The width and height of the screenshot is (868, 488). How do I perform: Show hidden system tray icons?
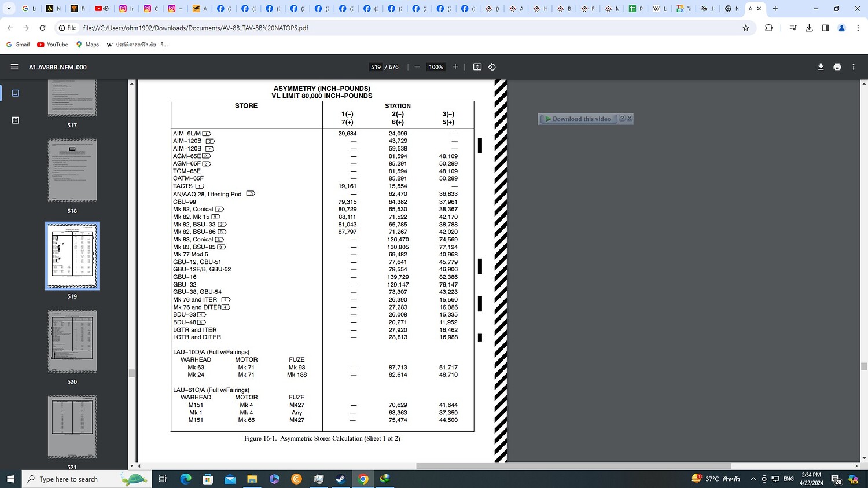(753, 479)
